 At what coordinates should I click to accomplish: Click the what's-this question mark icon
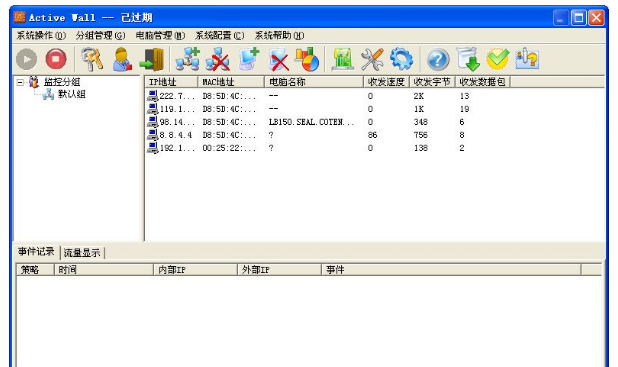pos(527,59)
